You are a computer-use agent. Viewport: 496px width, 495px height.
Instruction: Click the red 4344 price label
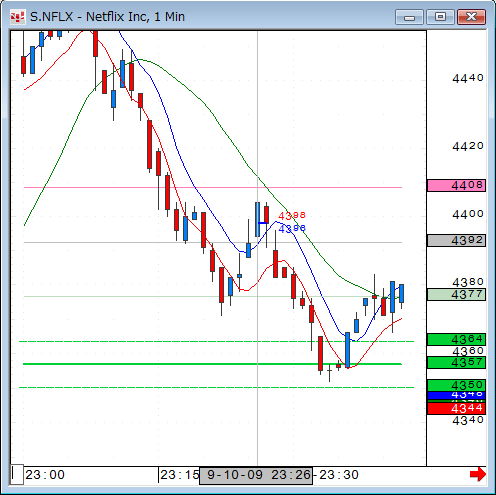click(x=456, y=408)
